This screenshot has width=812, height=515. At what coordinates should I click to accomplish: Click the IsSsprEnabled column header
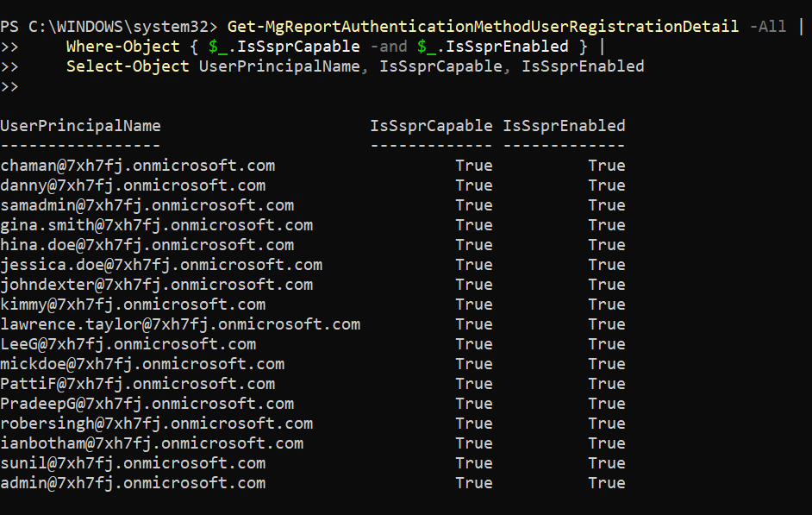pos(564,126)
